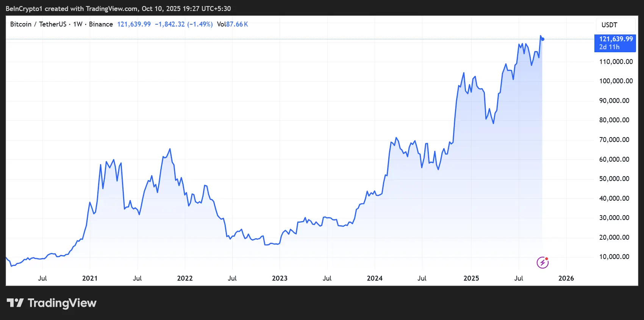Viewport: 644px width, 320px height.
Task: Click the 2025 label on the time axis
Action: [471, 278]
